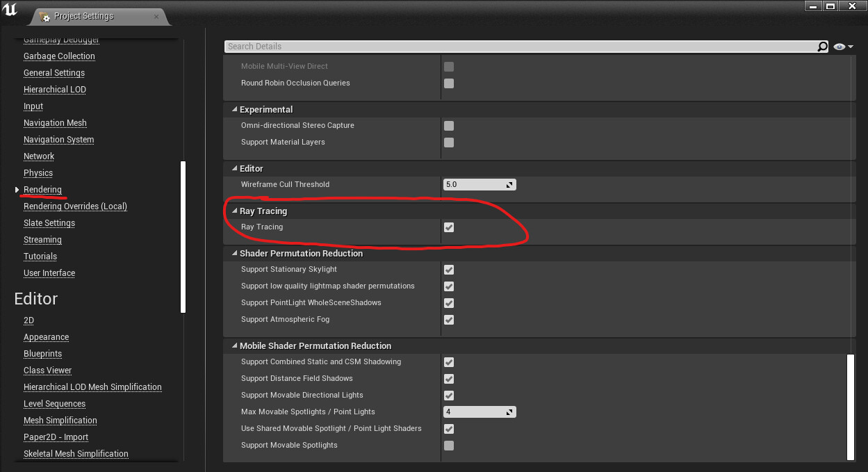Viewport: 868px width, 472px height.
Task: Select the Rendering category
Action: tap(42, 190)
